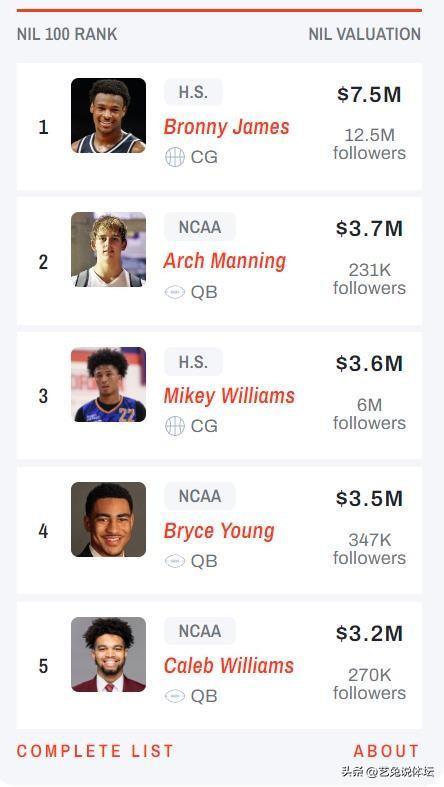Open the Bronny James name link
This screenshot has width=444, height=787.
227,127
